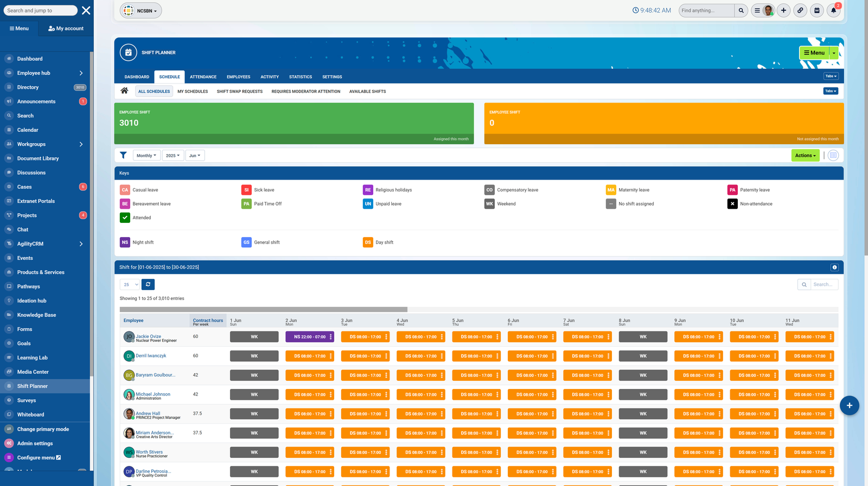
Task: Click the list view icon beside Actions
Action: (x=833, y=156)
